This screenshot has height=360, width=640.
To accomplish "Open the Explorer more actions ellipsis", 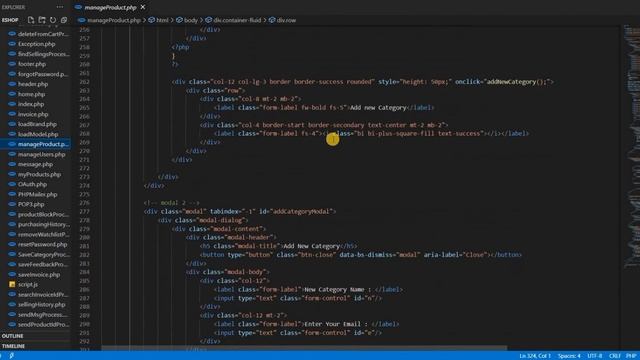I will pos(60,7).
